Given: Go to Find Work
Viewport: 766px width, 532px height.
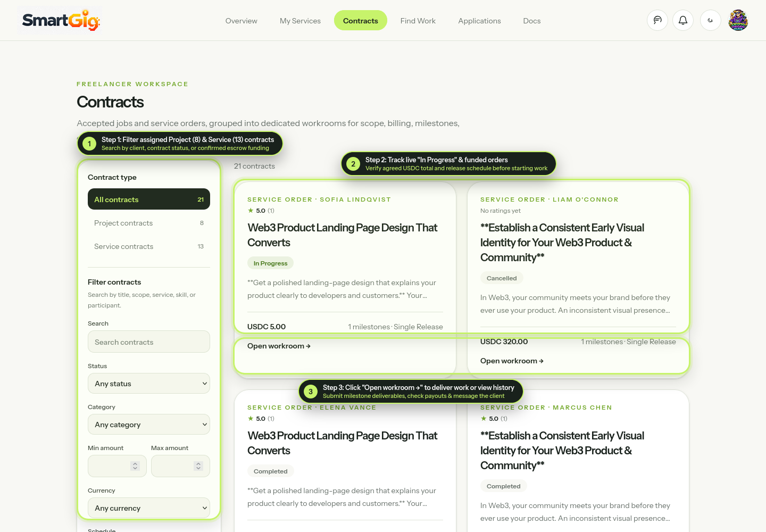Looking at the screenshot, I should (418, 21).
